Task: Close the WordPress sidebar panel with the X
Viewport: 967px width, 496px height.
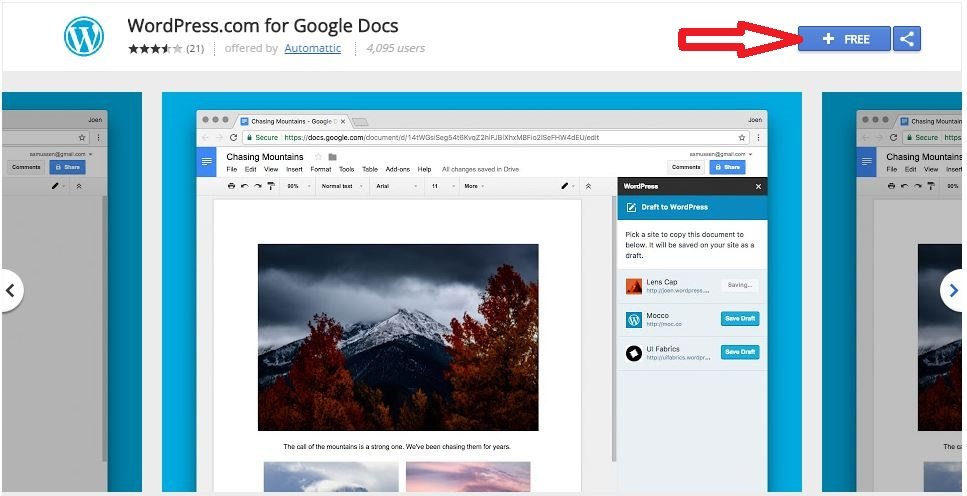Action: point(758,186)
